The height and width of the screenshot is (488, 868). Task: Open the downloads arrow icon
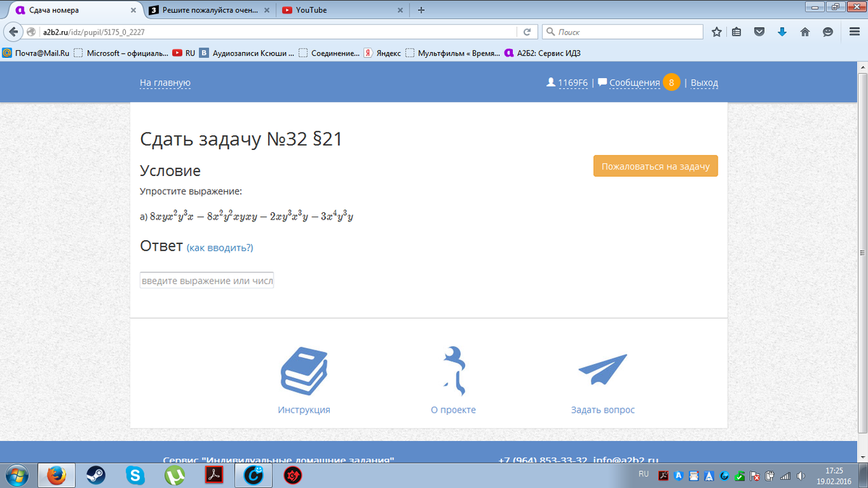point(782,32)
